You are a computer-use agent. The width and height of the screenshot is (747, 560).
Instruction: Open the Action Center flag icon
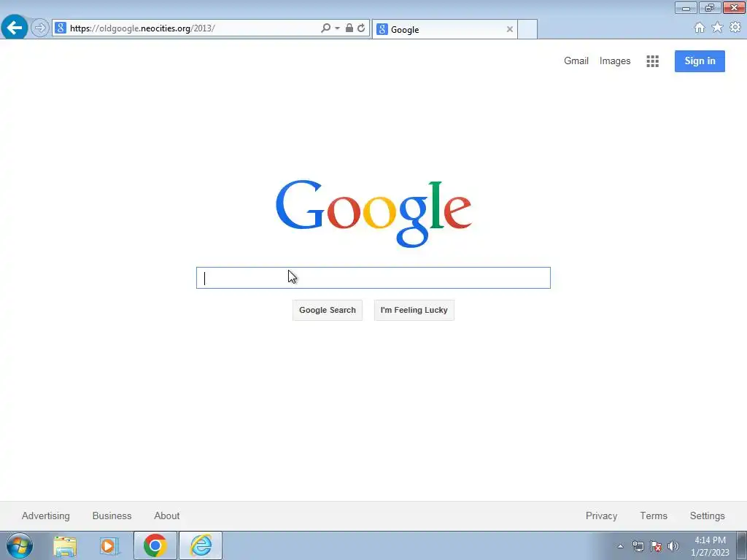(656, 546)
